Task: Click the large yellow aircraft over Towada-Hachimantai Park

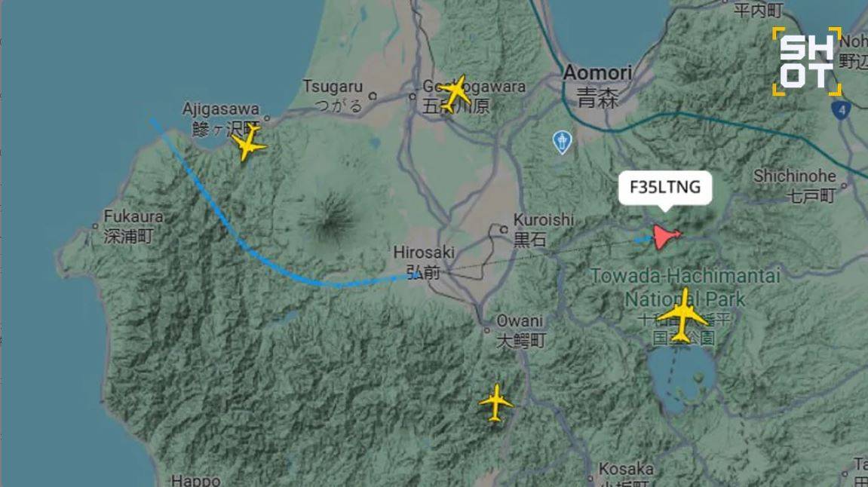Action: 683,316
